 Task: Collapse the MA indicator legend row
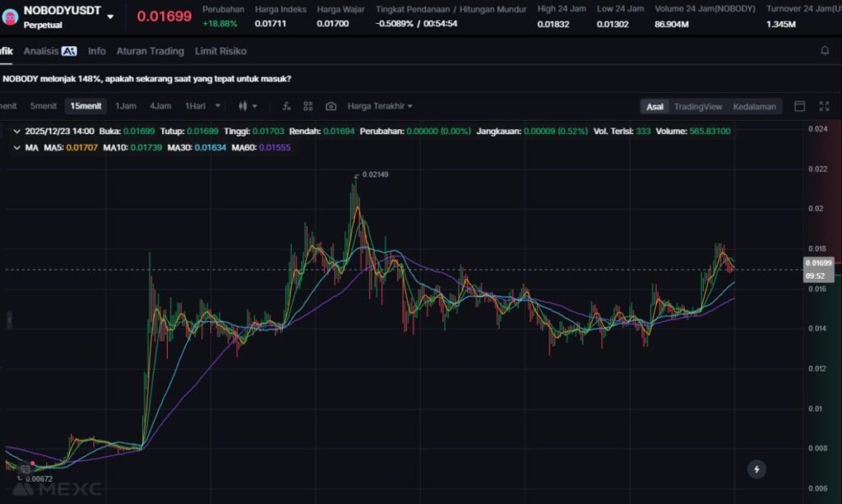point(16,147)
